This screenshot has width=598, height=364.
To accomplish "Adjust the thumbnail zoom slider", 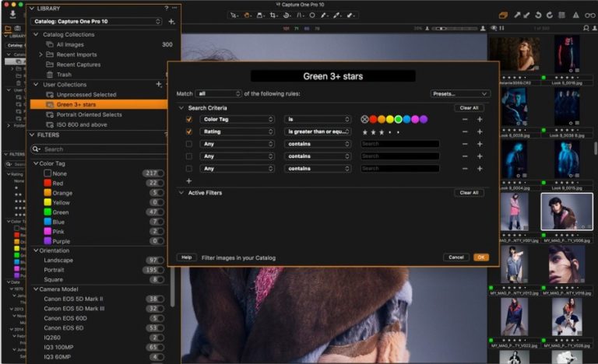I will 455,28.
